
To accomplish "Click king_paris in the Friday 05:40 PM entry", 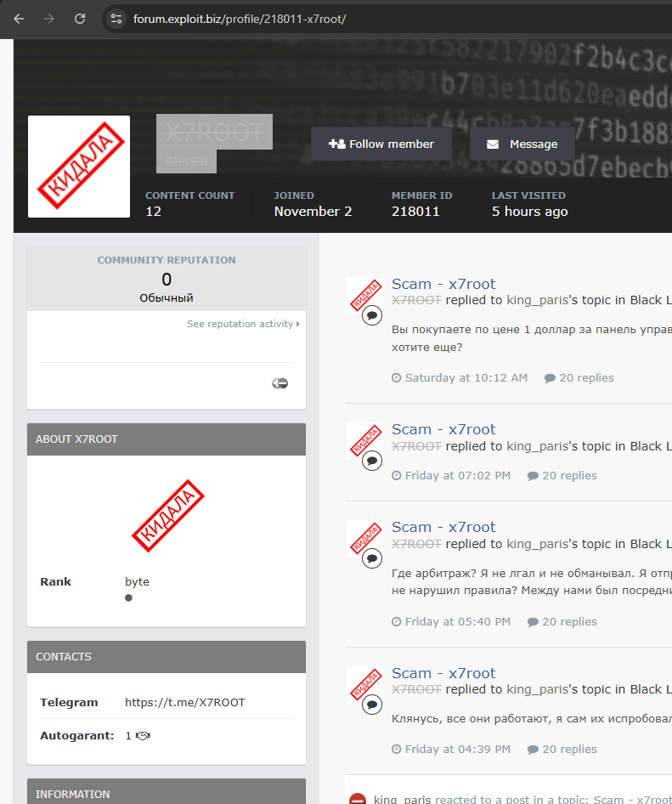I will coord(537,544).
